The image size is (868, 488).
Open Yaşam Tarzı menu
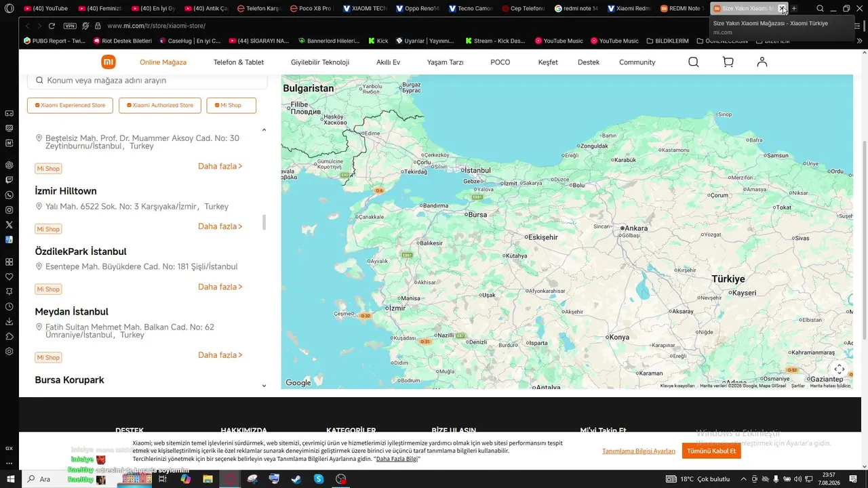(x=446, y=62)
